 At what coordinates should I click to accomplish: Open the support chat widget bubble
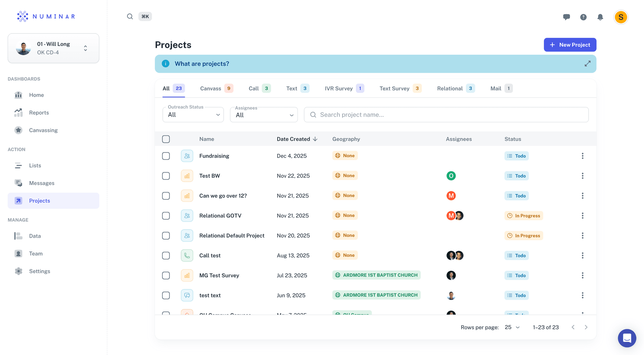627,338
